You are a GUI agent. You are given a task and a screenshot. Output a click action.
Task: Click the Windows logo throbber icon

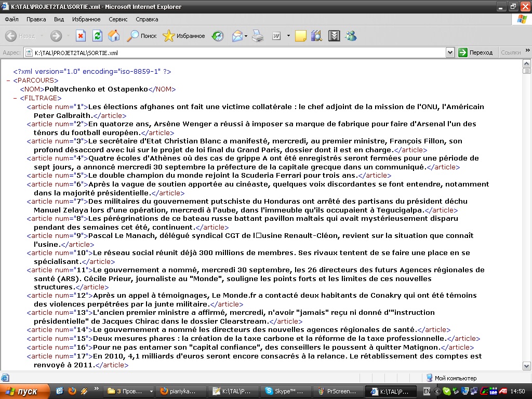tap(522, 19)
